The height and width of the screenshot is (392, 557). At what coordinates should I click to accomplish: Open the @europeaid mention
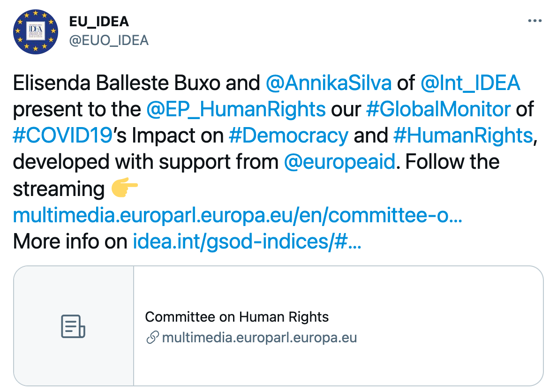click(340, 162)
